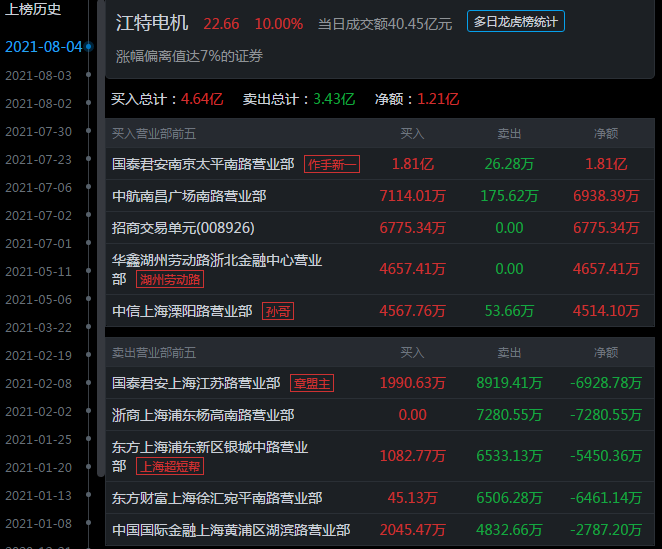Open 华鑫湖州劳动路浙北金融中心营业部 entry
The width and height of the screenshot is (662, 549).
pyautogui.click(x=380, y=269)
